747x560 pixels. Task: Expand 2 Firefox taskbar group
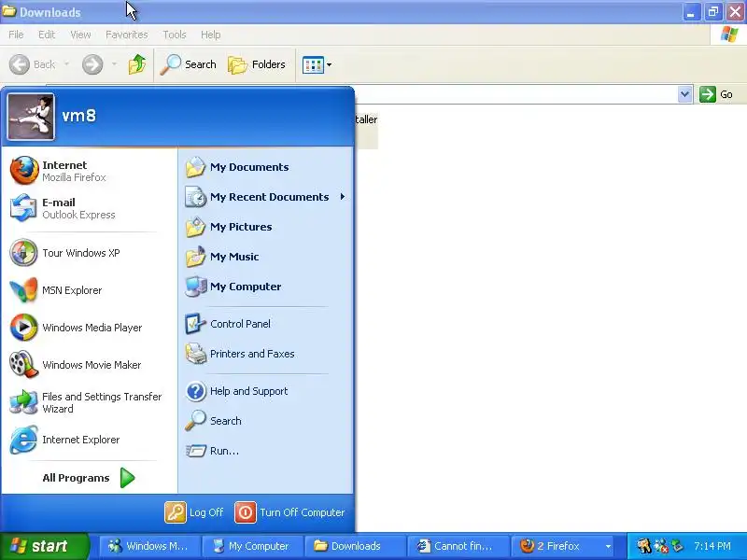click(x=562, y=546)
